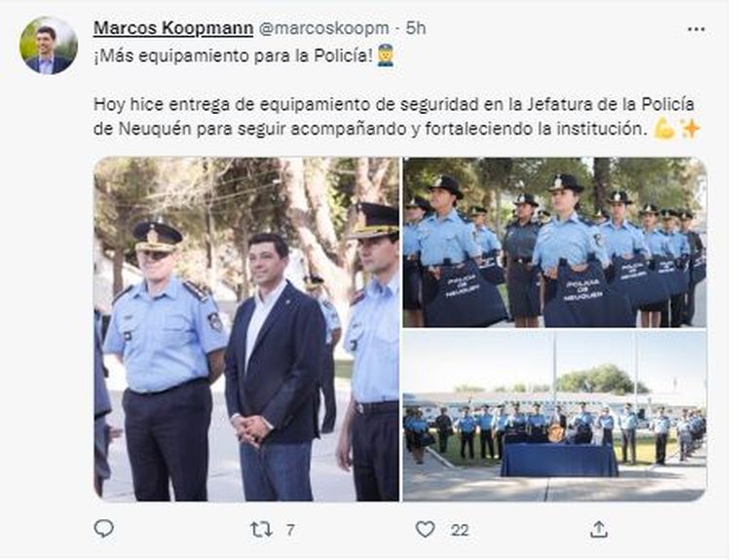Open the large left photo with officers
The height and width of the screenshot is (560, 750).
tap(246, 329)
